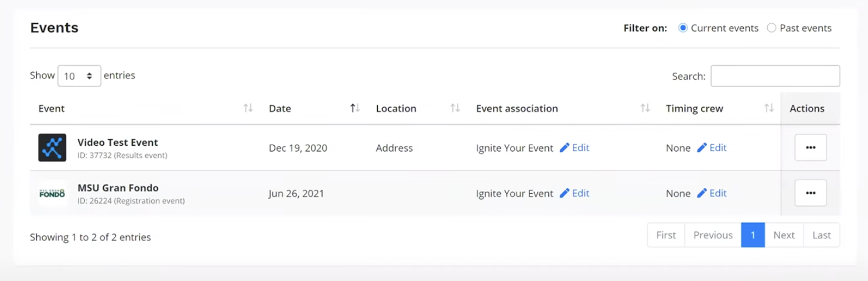Open the Show entries count dropdown
Viewport: 868px width, 281px height.
point(79,76)
